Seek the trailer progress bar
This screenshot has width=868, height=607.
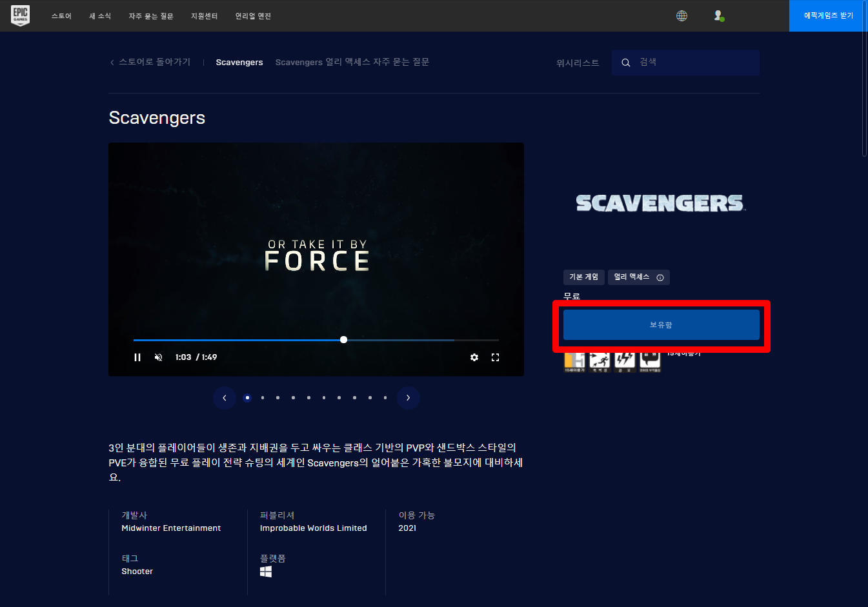[x=316, y=340]
